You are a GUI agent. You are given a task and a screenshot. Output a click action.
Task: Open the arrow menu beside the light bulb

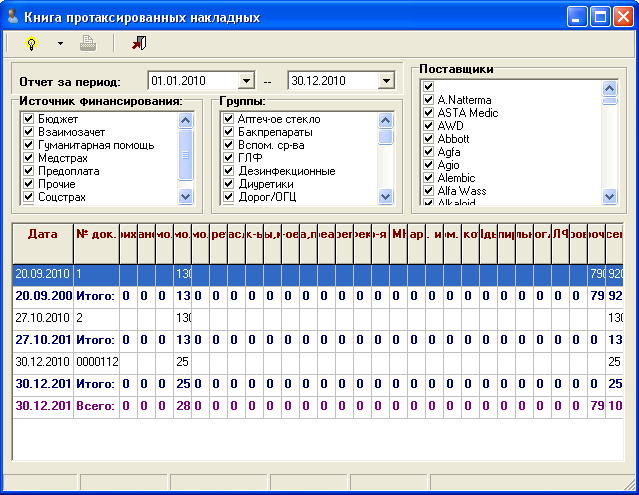click(x=60, y=43)
